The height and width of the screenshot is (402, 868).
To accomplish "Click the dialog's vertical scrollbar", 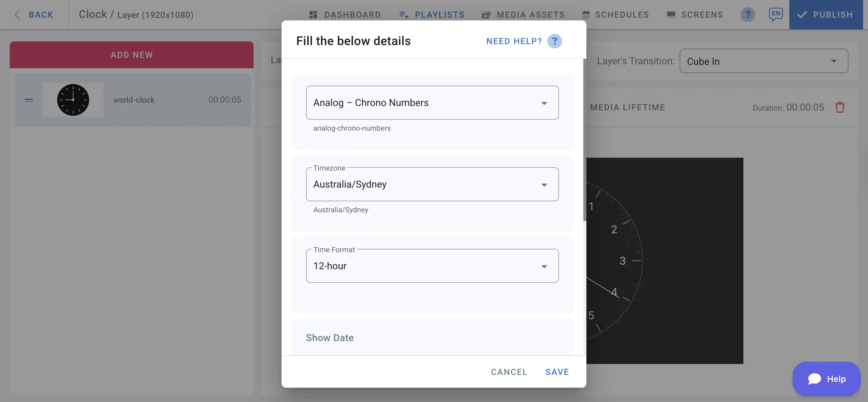I will (x=584, y=141).
